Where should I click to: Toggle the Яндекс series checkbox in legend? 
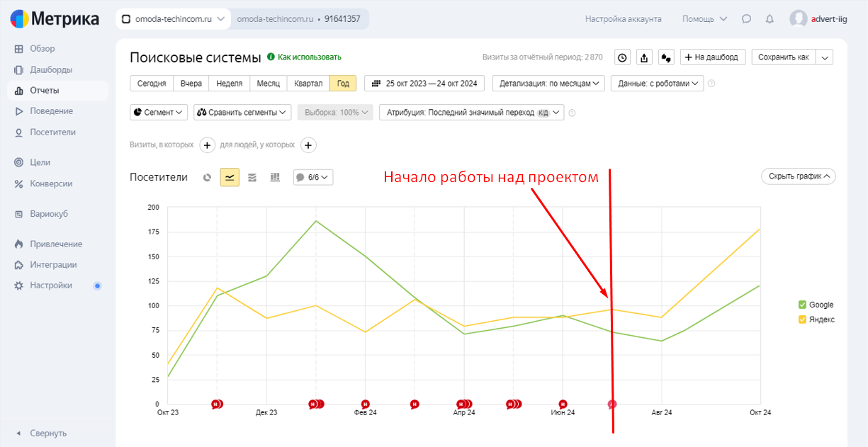click(x=802, y=319)
